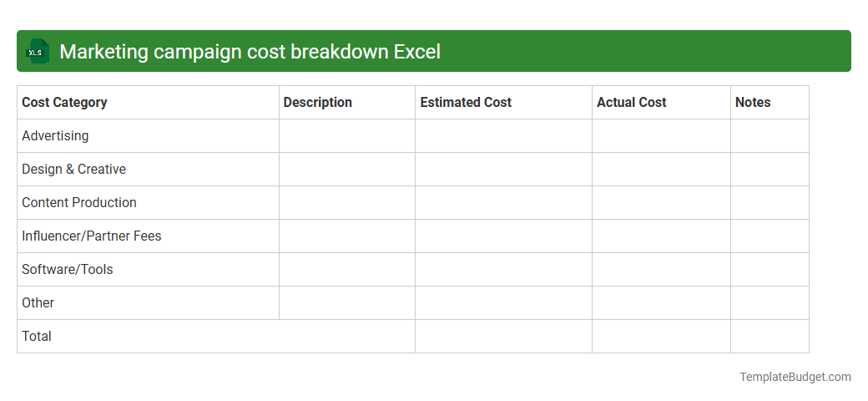Screen dimensions: 868x401
Task: Select the Total Actual Cost cell
Action: 662,336
